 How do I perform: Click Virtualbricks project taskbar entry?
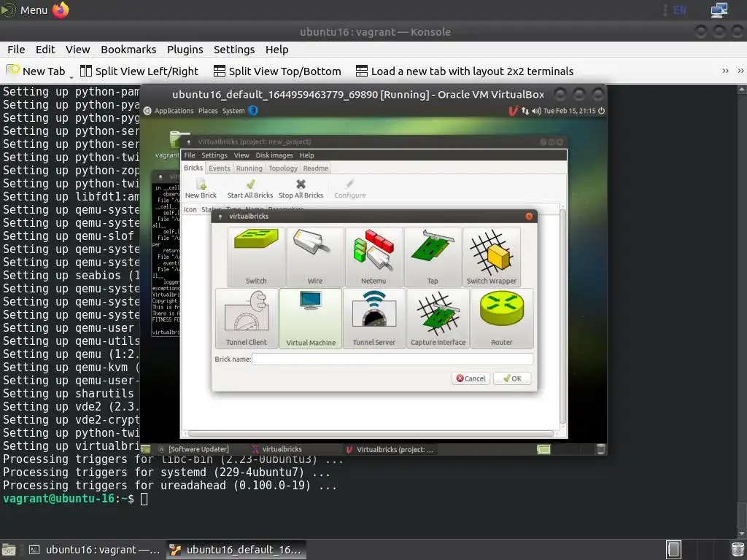390,449
